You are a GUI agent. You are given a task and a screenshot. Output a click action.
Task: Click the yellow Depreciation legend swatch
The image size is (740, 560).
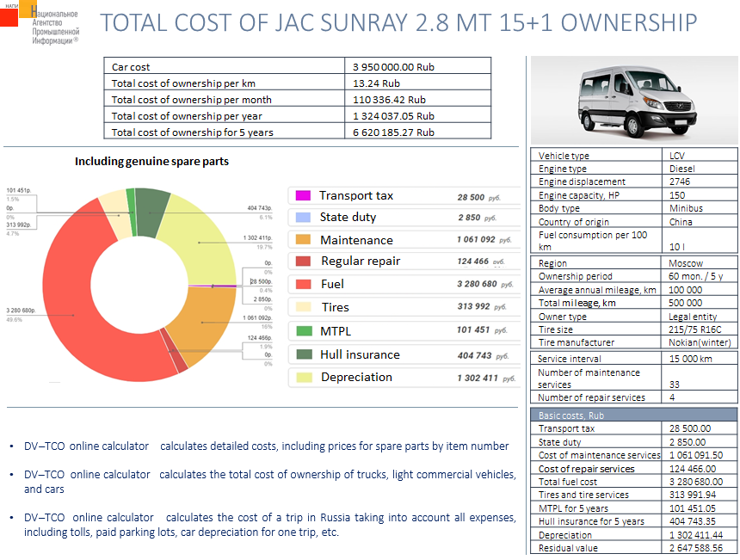pos(302,377)
